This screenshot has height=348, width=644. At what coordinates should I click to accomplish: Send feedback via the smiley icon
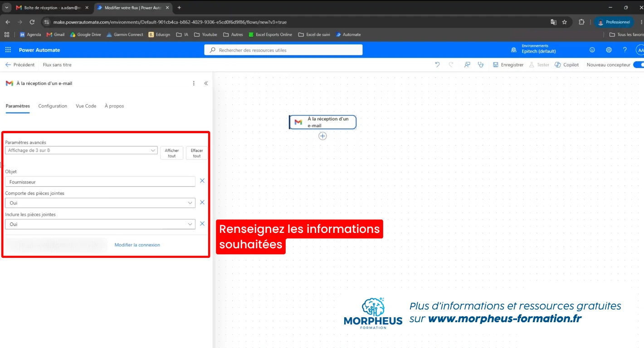592,50
